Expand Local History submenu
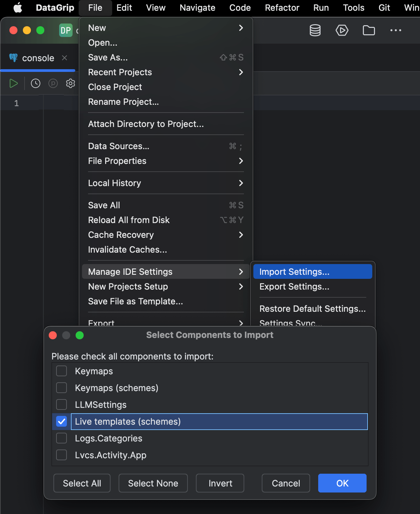The image size is (420, 514). 241,183
